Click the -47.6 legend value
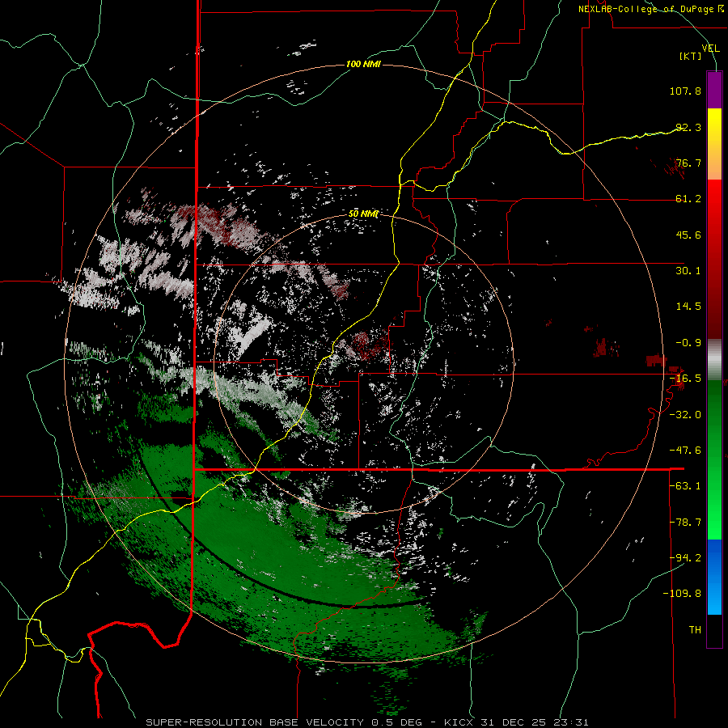 [685, 451]
